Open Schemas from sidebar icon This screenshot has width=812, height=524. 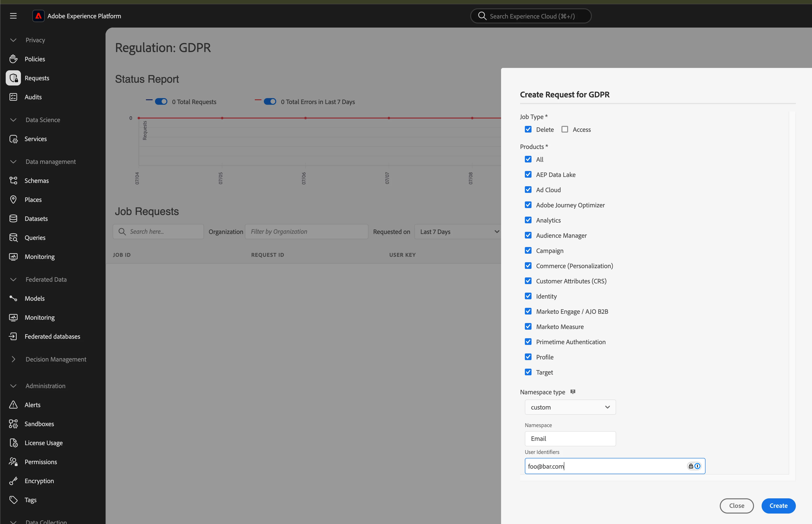point(13,181)
